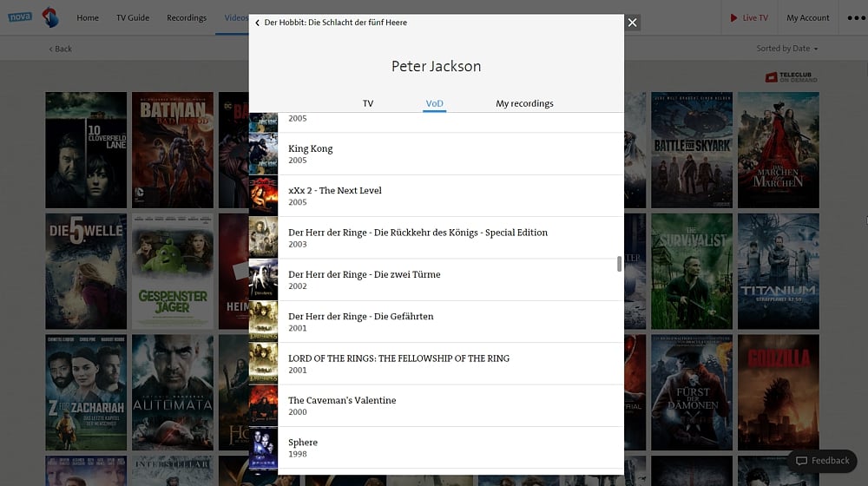Open Interstellar poster
This screenshot has height=486, width=868.
(173, 470)
